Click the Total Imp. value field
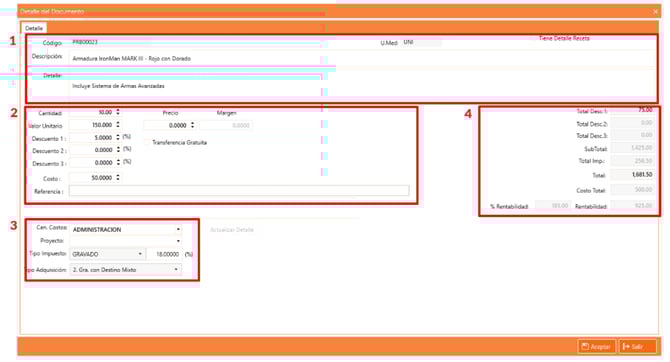 pos(632,161)
